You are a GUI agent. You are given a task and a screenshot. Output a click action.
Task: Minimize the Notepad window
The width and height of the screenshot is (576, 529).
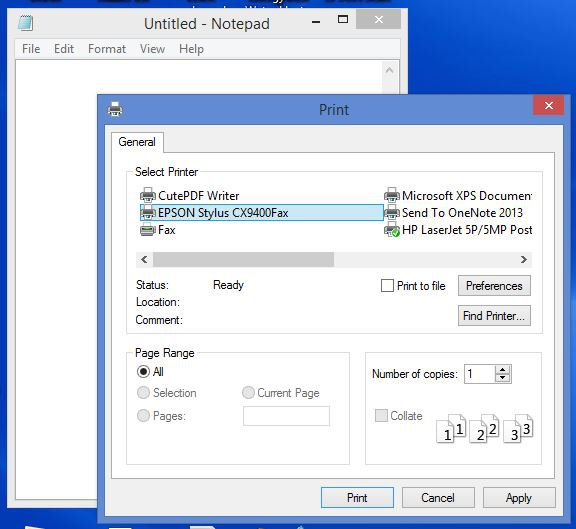coord(316,21)
